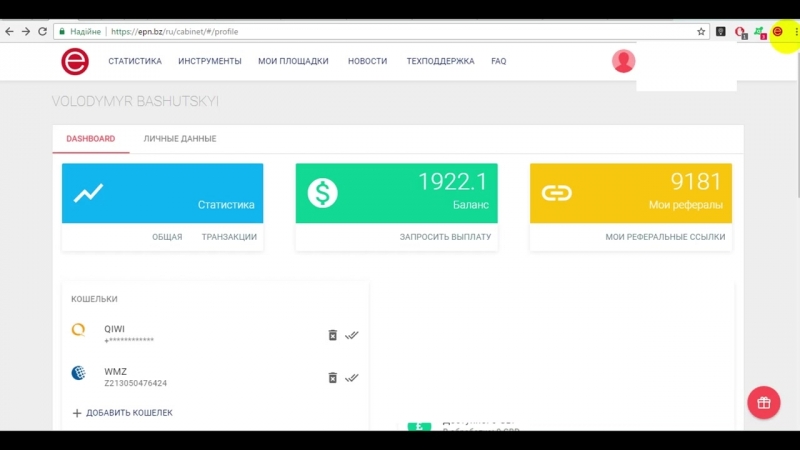Toggle QIWI wallet double-check mark

[x=352, y=335]
